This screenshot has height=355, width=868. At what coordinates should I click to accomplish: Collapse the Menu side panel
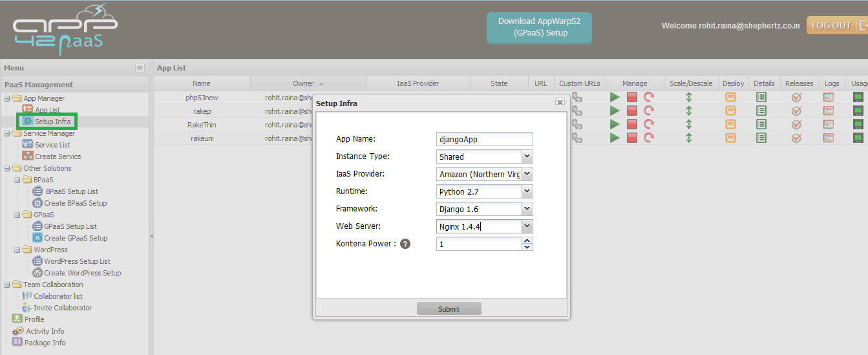coord(140,68)
